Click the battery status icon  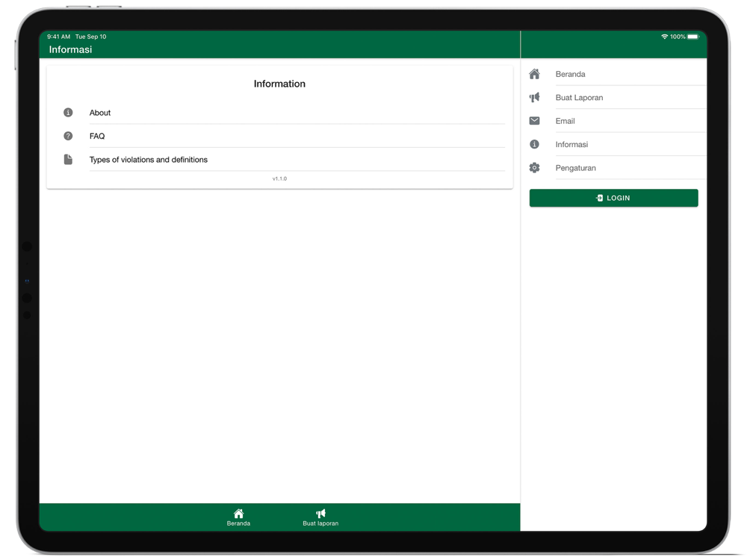click(693, 37)
